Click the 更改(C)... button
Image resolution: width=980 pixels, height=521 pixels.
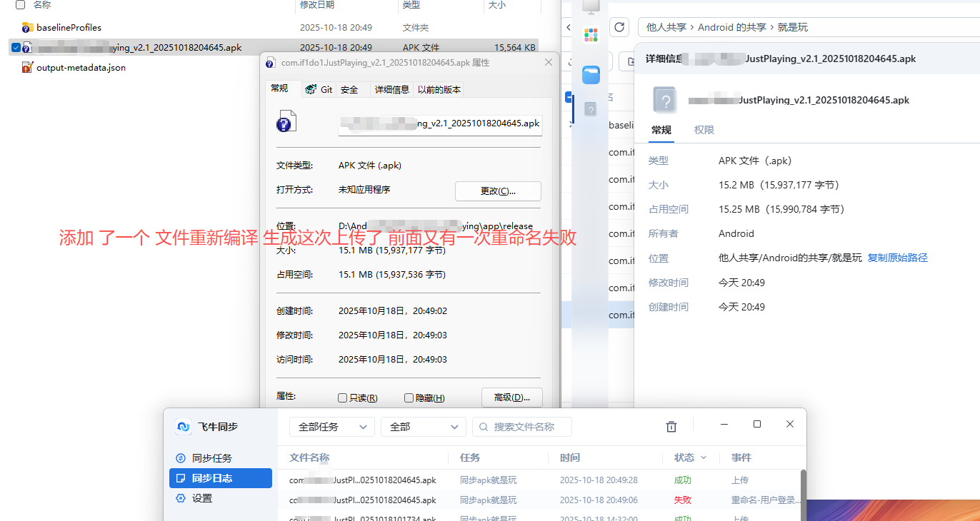point(498,191)
